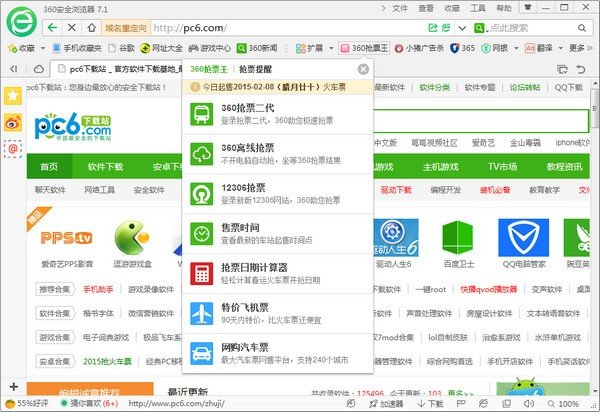Click the 360抢票二代 train icon

pos(201,112)
